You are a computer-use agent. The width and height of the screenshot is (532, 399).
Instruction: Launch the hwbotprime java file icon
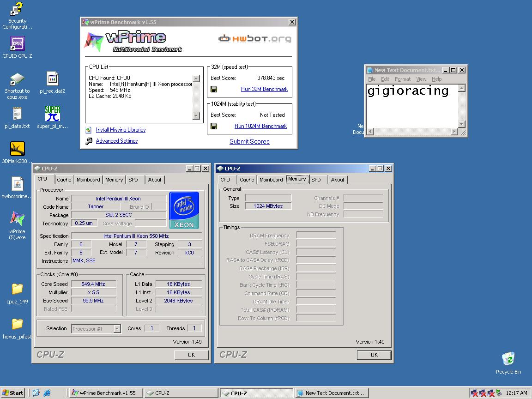[17, 187]
